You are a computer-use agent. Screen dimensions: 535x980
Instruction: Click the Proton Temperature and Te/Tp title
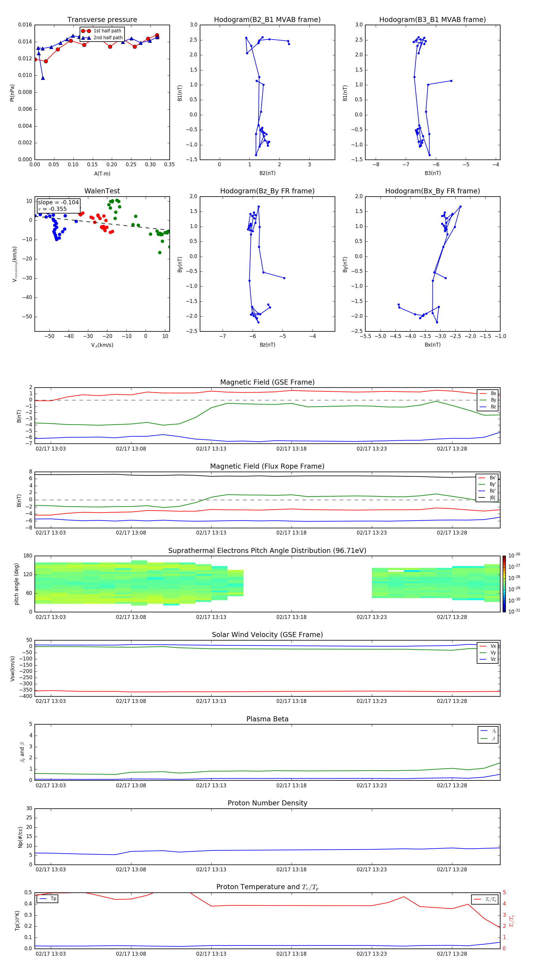[267, 887]
